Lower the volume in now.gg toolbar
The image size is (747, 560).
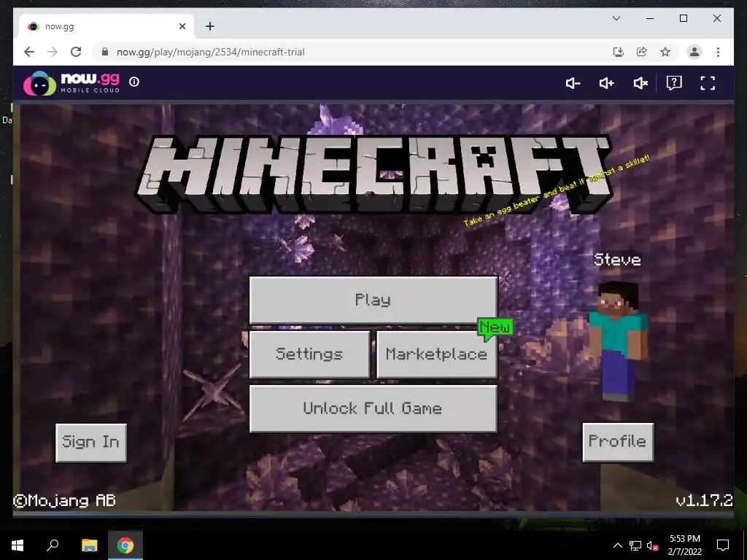coord(573,83)
